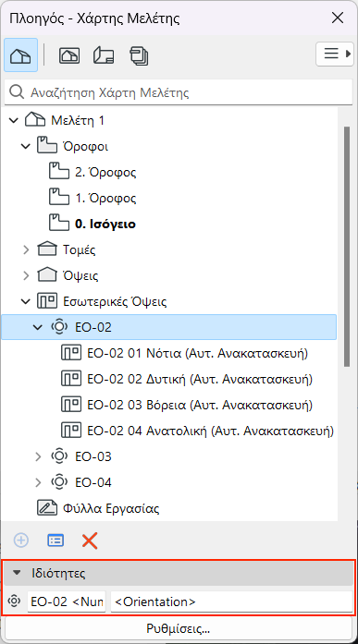Screen dimensions: 358x644
Task: Collapse the Όροφοι folder
Action: tap(26, 147)
